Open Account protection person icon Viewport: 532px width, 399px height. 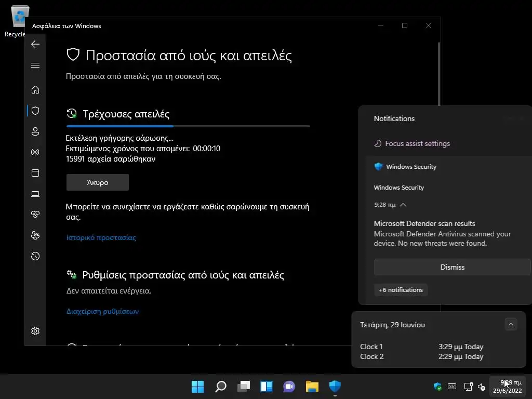click(35, 131)
